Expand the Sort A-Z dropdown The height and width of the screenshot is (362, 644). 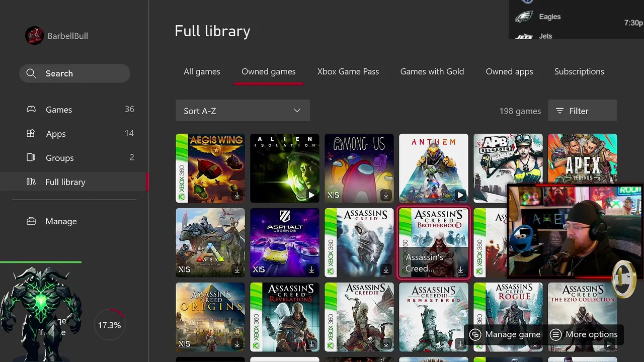click(243, 111)
